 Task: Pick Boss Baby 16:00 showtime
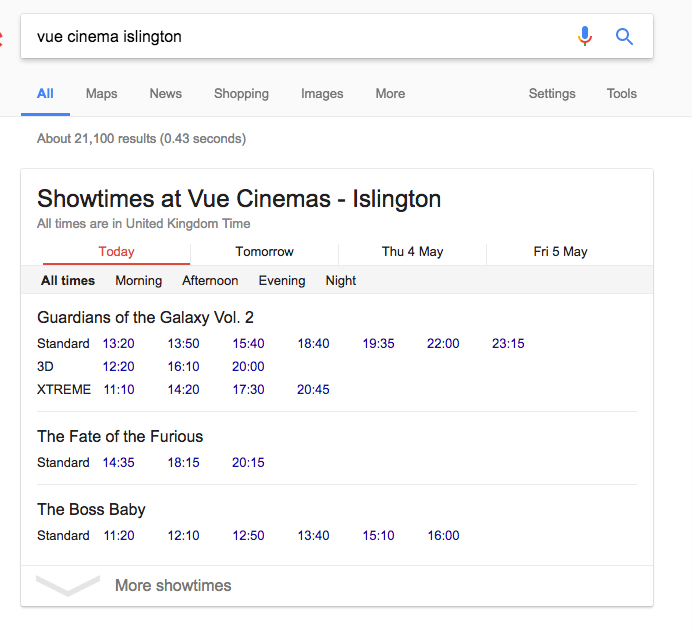(444, 535)
